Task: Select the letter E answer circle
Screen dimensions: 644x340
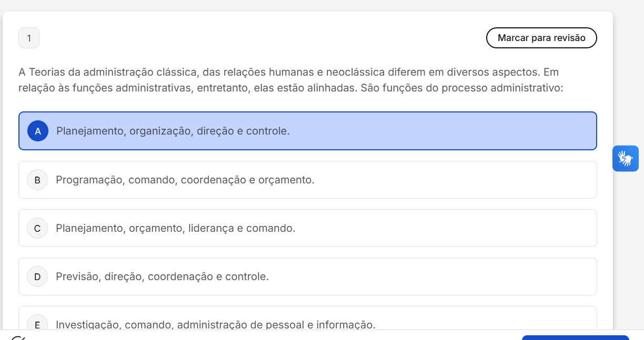Action: 37,324
